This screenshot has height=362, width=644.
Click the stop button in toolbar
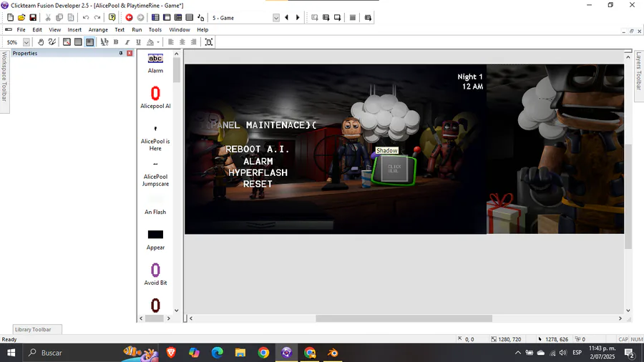point(352,18)
